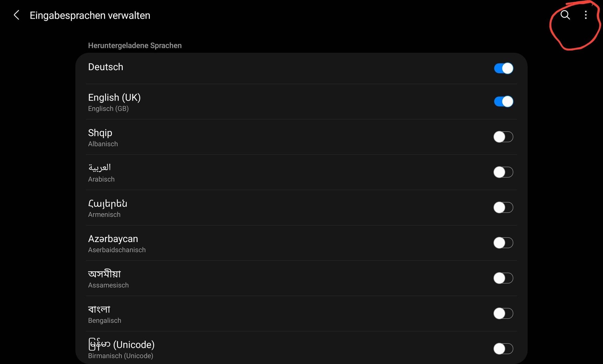Tap the Heruntergeladene Sprachen section header
Image resolution: width=603 pixels, height=364 pixels.
coord(135,45)
